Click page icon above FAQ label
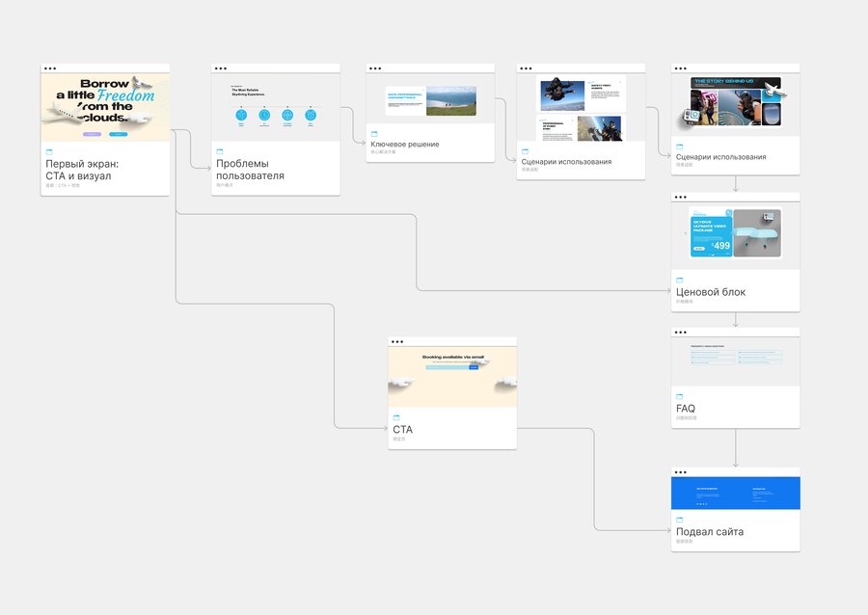The width and height of the screenshot is (868, 615). (680, 396)
